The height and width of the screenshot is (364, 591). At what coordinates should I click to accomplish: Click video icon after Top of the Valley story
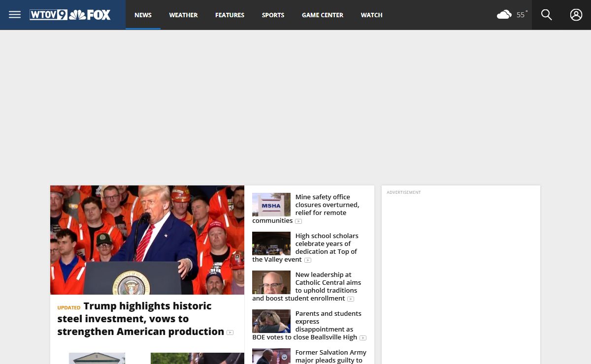(308, 260)
